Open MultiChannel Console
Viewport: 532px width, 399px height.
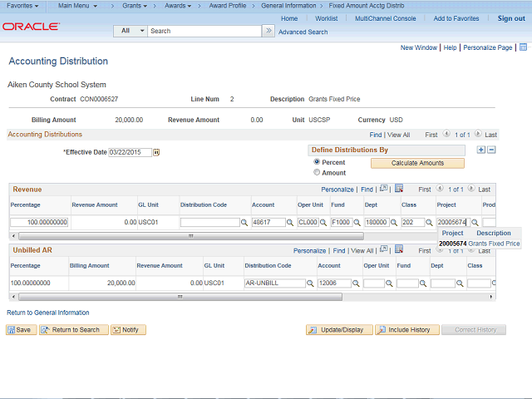386,18
